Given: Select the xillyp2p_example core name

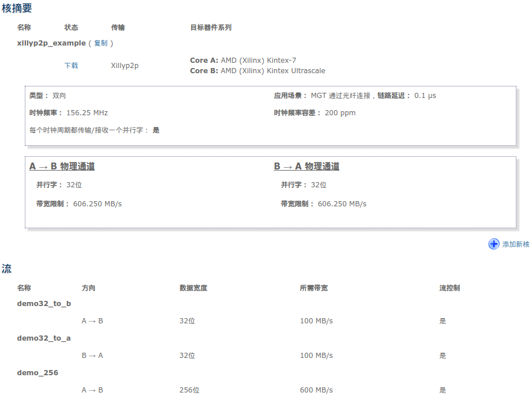Looking at the screenshot, I should 51,43.
